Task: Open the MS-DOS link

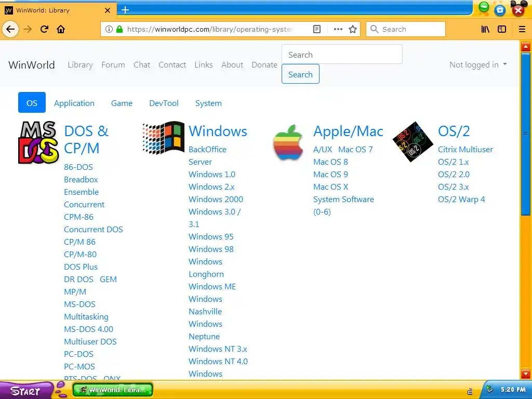Action: [x=79, y=304]
